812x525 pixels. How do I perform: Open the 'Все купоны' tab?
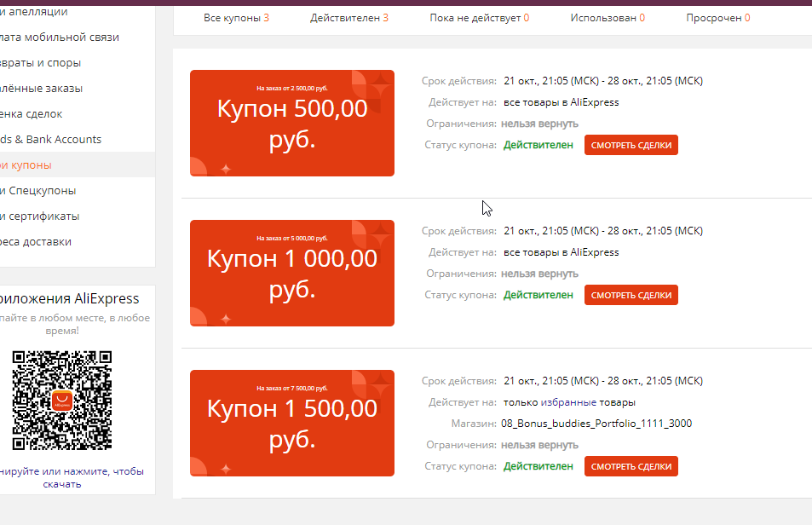(x=236, y=18)
